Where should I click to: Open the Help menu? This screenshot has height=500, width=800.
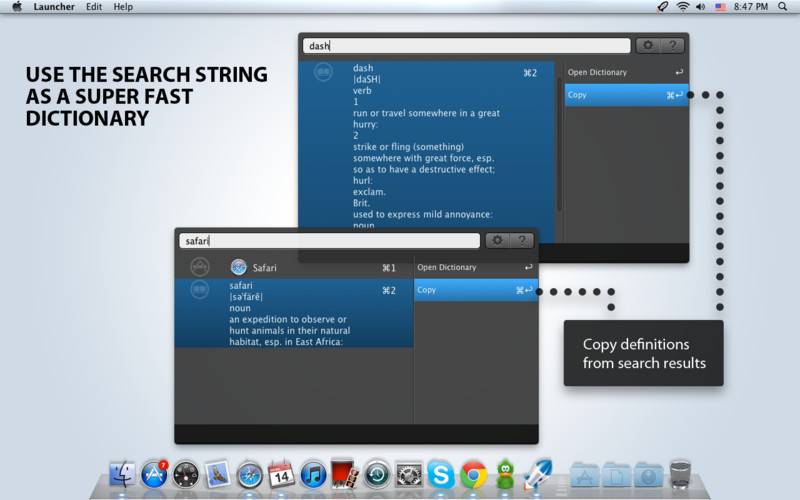click(x=123, y=7)
